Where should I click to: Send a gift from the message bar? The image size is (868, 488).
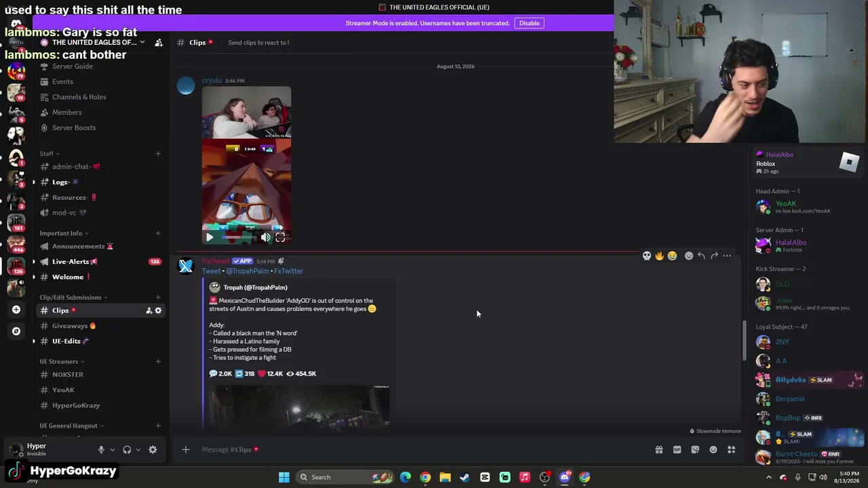click(659, 449)
